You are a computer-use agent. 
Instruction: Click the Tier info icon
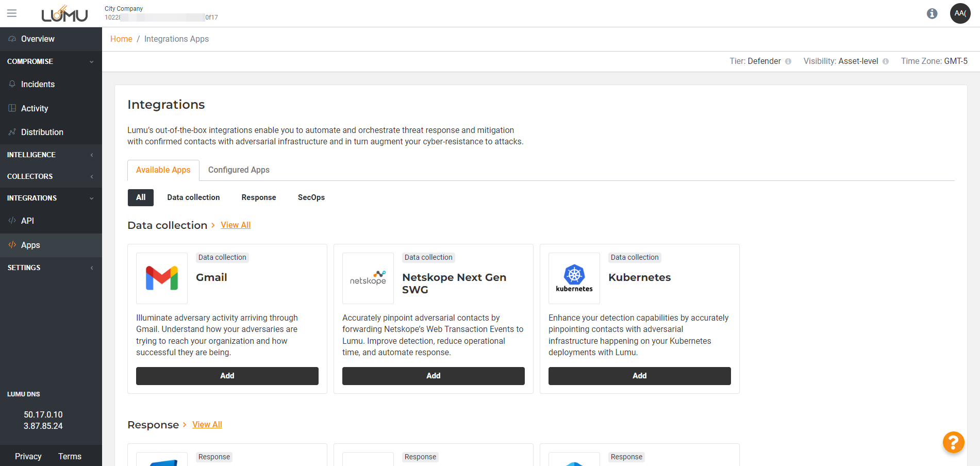pyautogui.click(x=788, y=61)
